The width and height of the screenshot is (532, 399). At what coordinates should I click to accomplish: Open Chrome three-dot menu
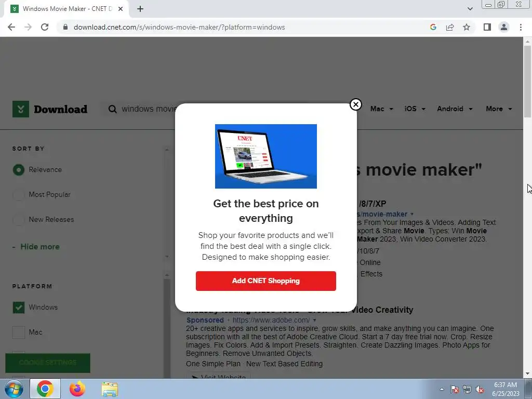coord(521,27)
